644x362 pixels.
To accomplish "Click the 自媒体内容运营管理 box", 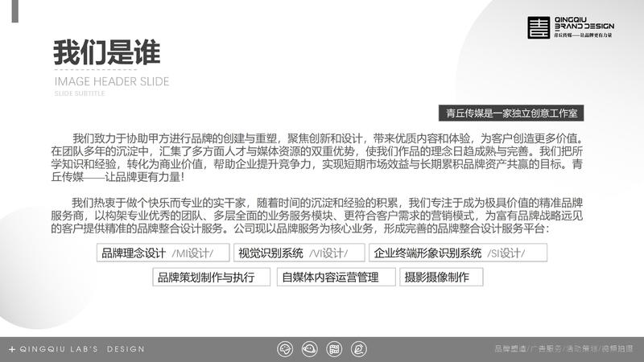I will point(336,277).
